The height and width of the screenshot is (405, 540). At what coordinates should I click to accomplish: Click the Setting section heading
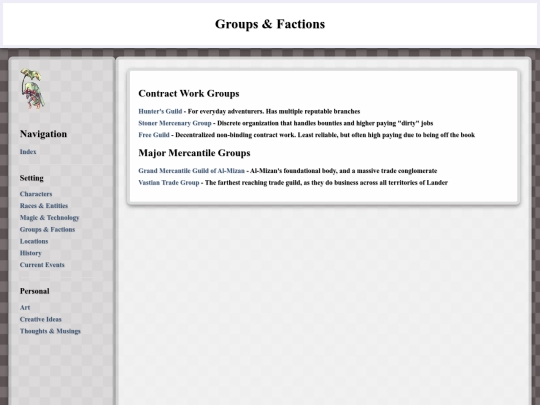(x=32, y=178)
